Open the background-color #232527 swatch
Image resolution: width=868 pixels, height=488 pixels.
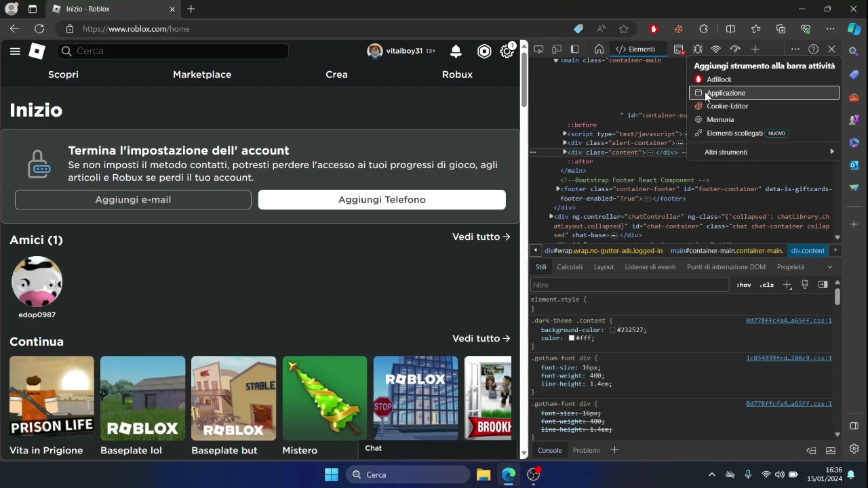[612, 330]
